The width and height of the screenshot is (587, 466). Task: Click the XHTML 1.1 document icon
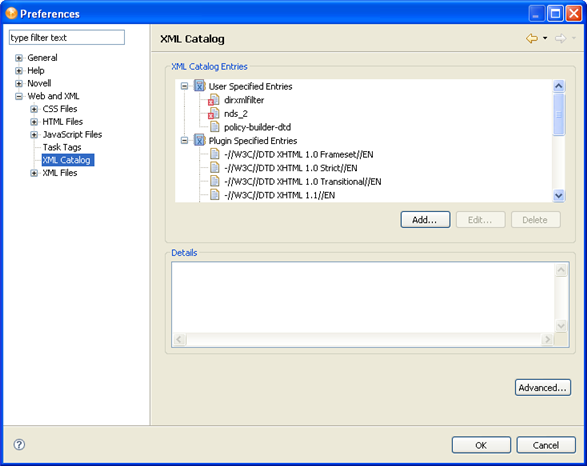tap(215, 195)
